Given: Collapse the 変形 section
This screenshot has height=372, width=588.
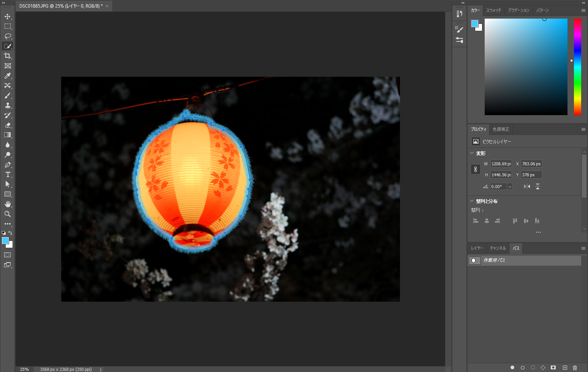Looking at the screenshot, I should pyautogui.click(x=472, y=153).
